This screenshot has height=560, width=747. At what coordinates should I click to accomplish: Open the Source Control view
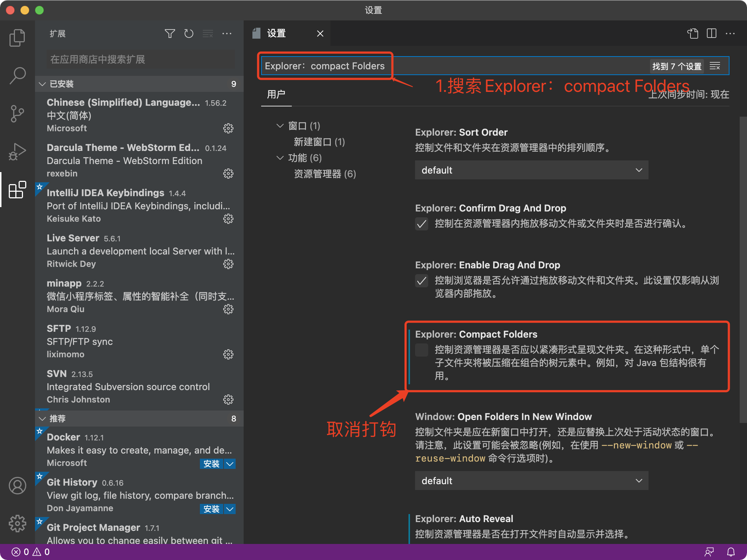pos(17,113)
